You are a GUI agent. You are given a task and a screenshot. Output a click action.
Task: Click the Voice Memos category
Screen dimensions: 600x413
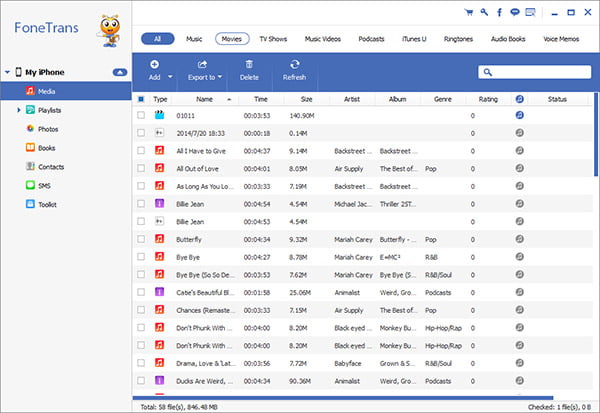(561, 39)
